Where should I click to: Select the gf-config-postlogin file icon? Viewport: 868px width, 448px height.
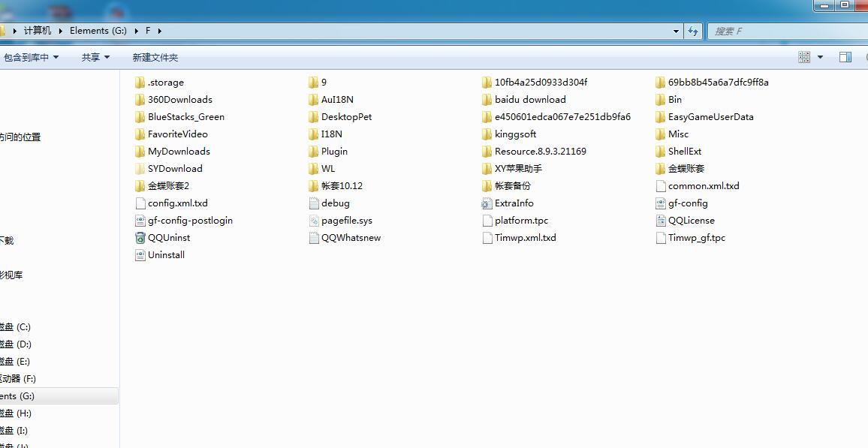pyautogui.click(x=140, y=221)
